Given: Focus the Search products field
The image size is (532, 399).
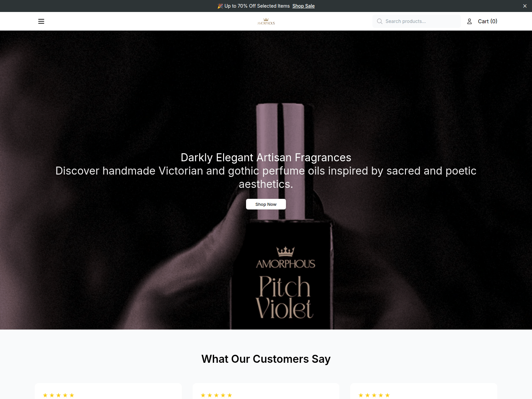Looking at the screenshot, I should (417, 21).
